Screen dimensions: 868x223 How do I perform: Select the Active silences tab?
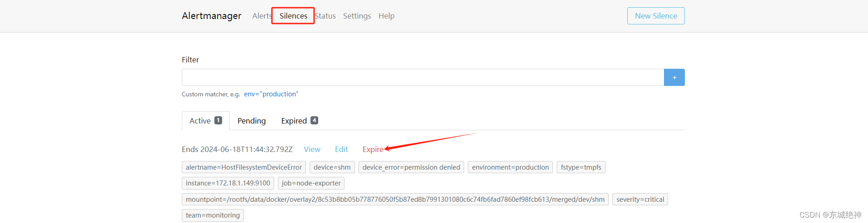point(206,121)
